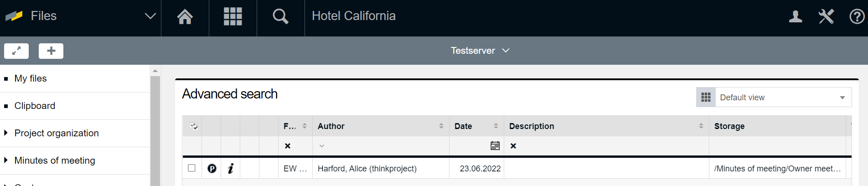The image size is (868, 186).
Task: Clear the Description filter with X
Action: [x=513, y=146]
